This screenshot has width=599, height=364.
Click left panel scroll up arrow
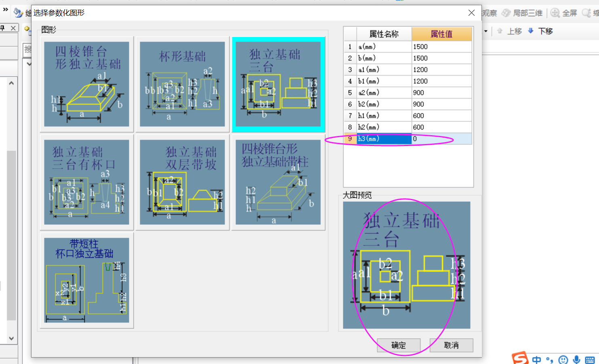[11, 83]
